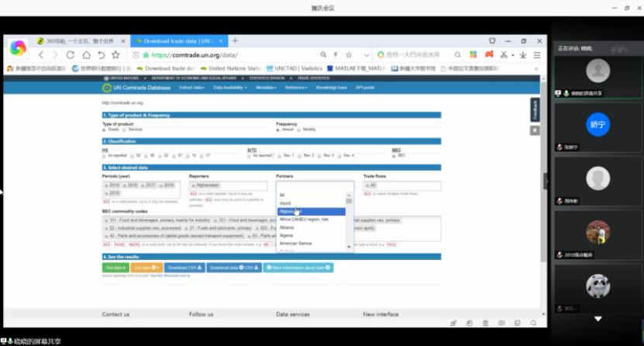Click the speaker icon in status bar
Viewport: 644px width, 346px height.
[x=501, y=323]
